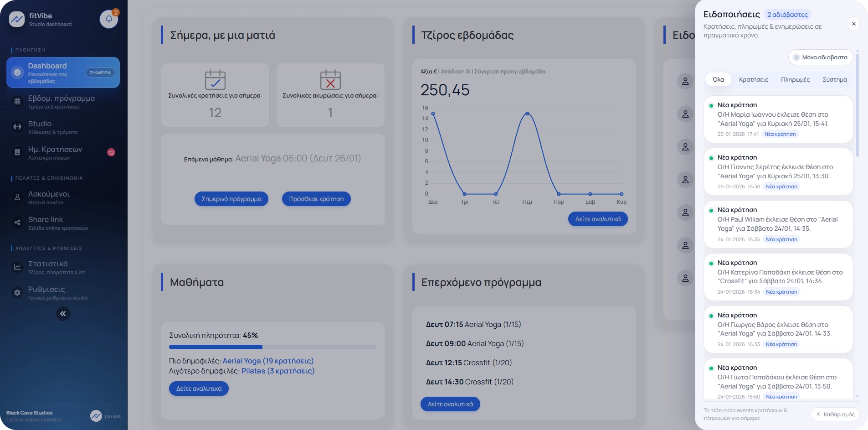Click the Share link icon
Image resolution: width=868 pixels, height=430 pixels.
[17, 223]
